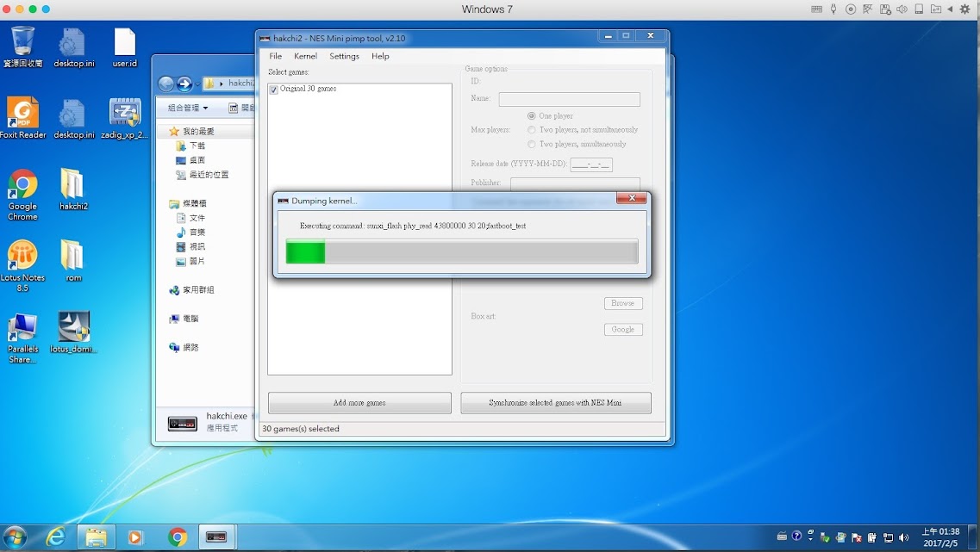The height and width of the screenshot is (552, 980).
Task: Click the Parallels shared folder icon
Action: [936, 9]
